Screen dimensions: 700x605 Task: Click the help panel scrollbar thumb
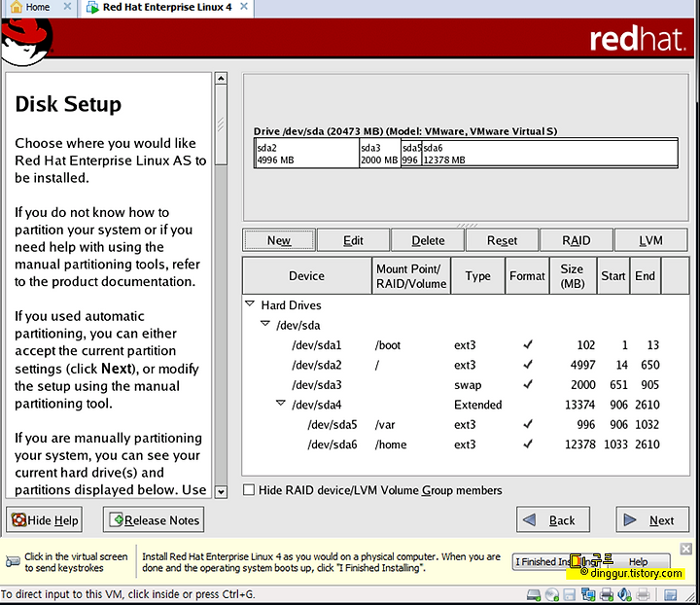pos(221,125)
